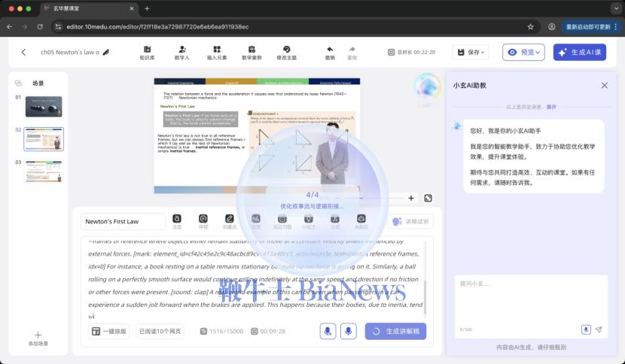
Task: Go back using the left chevron beside the title
Action: coord(23,52)
